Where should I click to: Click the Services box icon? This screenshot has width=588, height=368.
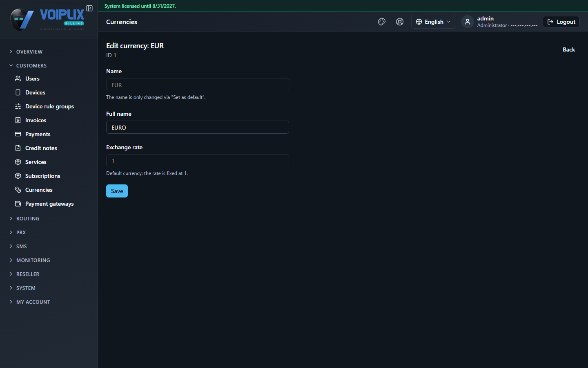pos(18,162)
